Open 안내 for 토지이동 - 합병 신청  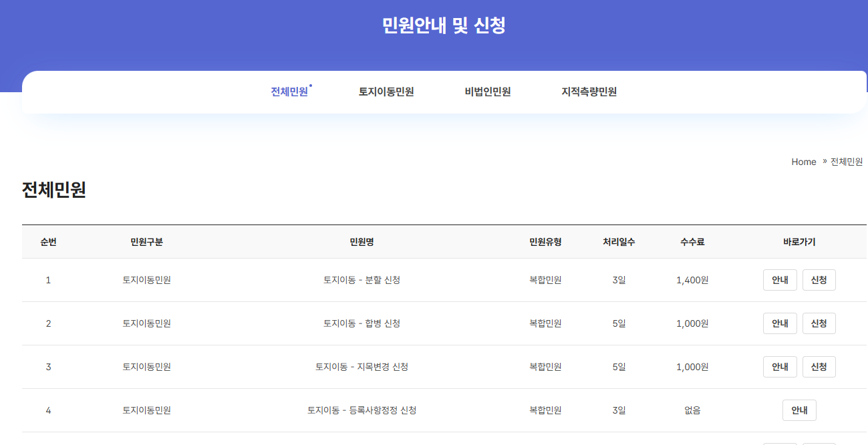pyautogui.click(x=780, y=323)
